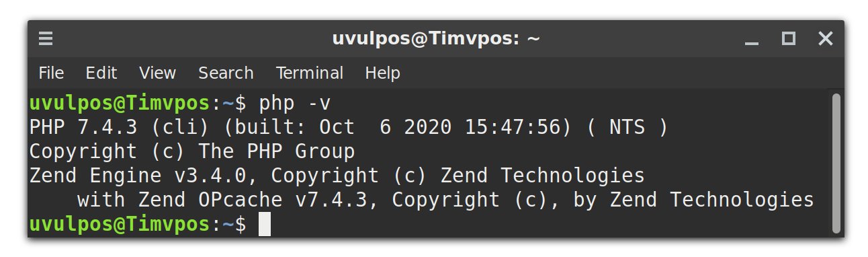Click the vertical scrollbar in terminal

tap(836, 163)
